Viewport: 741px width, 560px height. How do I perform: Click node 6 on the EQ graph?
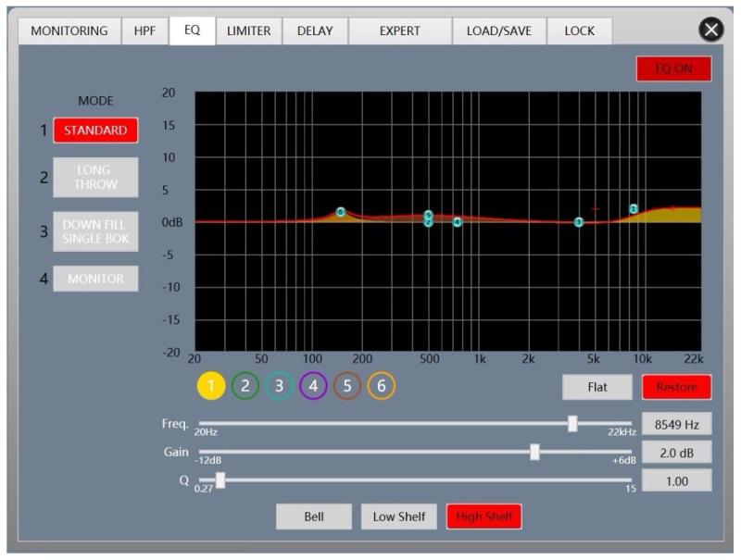tap(341, 212)
